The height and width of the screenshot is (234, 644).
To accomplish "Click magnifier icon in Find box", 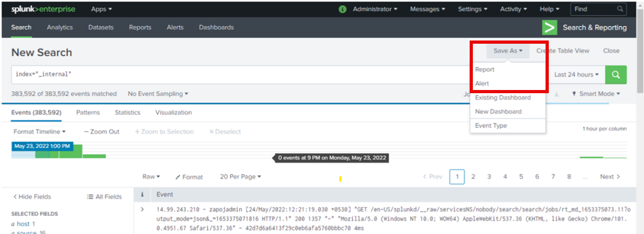I will [x=620, y=9].
